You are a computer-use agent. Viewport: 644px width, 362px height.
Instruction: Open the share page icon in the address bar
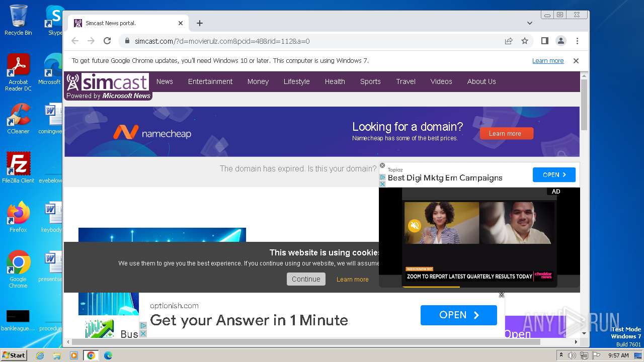(509, 41)
